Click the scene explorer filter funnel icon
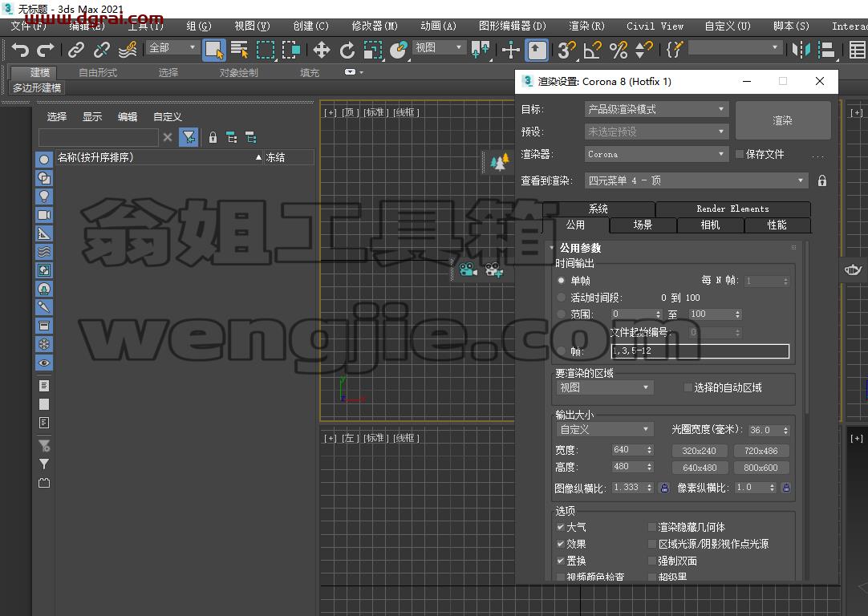The width and height of the screenshot is (868, 616). point(189,137)
